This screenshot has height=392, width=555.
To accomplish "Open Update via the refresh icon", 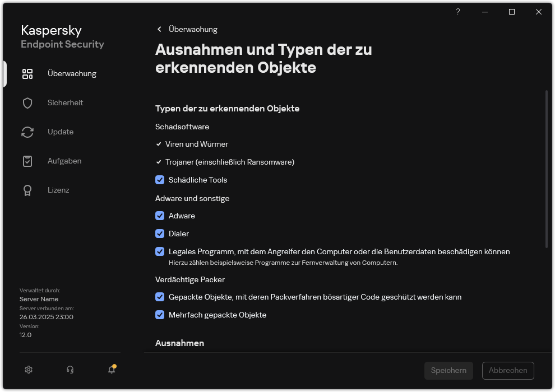I will click(27, 132).
